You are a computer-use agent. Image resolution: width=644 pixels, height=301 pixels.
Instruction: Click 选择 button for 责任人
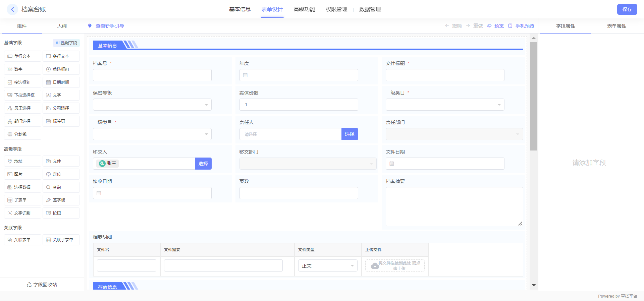(x=350, y=134)
